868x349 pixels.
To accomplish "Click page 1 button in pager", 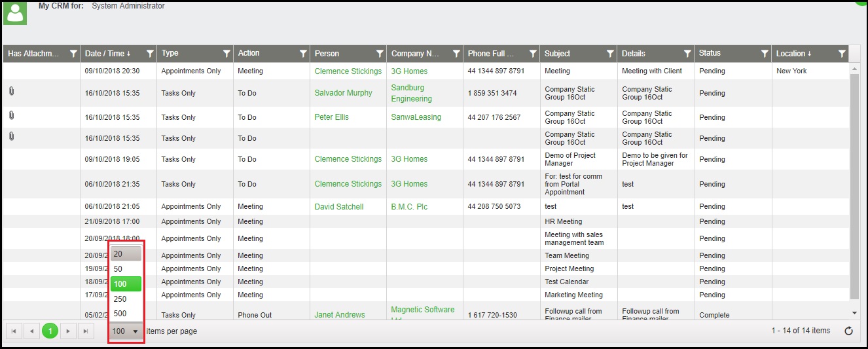I will (x=50, y=331).
